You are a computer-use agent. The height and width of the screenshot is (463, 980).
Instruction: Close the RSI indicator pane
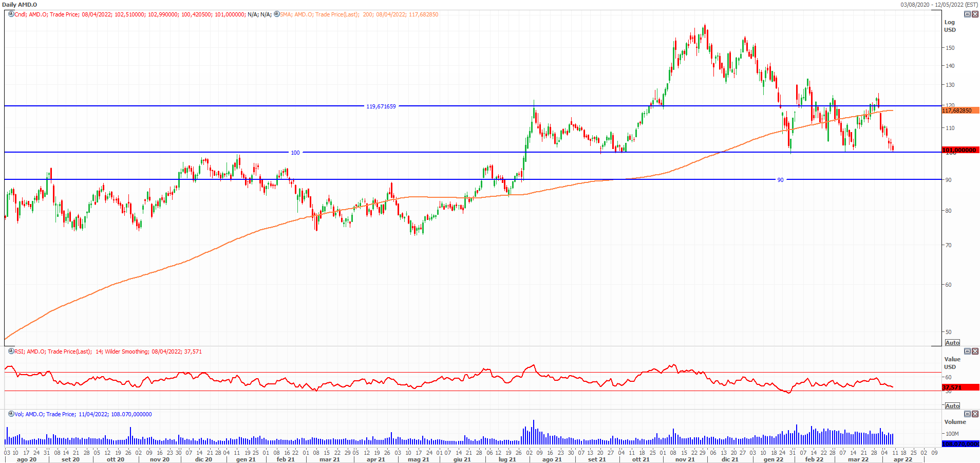(975, 351)
